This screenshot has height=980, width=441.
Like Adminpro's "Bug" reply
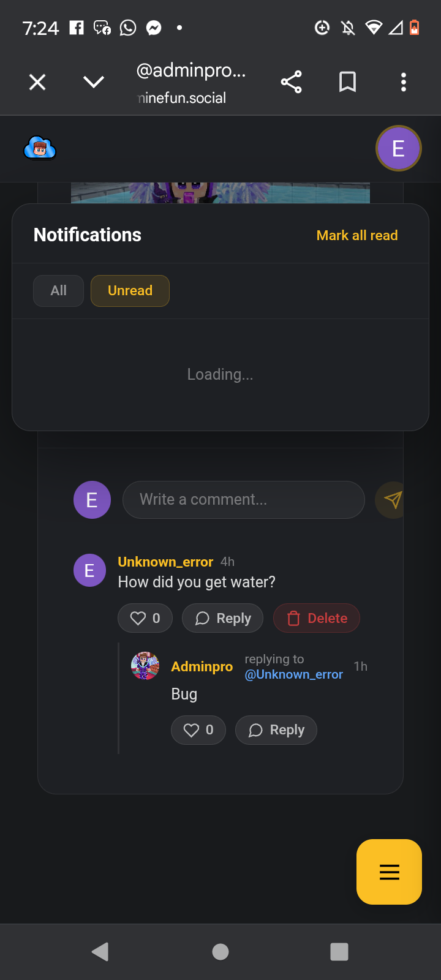click(x=198, y=730)
